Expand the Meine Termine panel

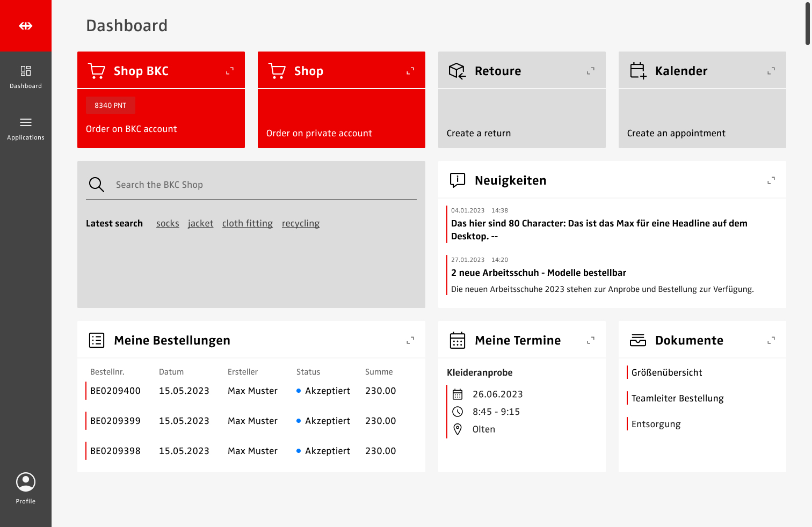(x=591, y=340)
